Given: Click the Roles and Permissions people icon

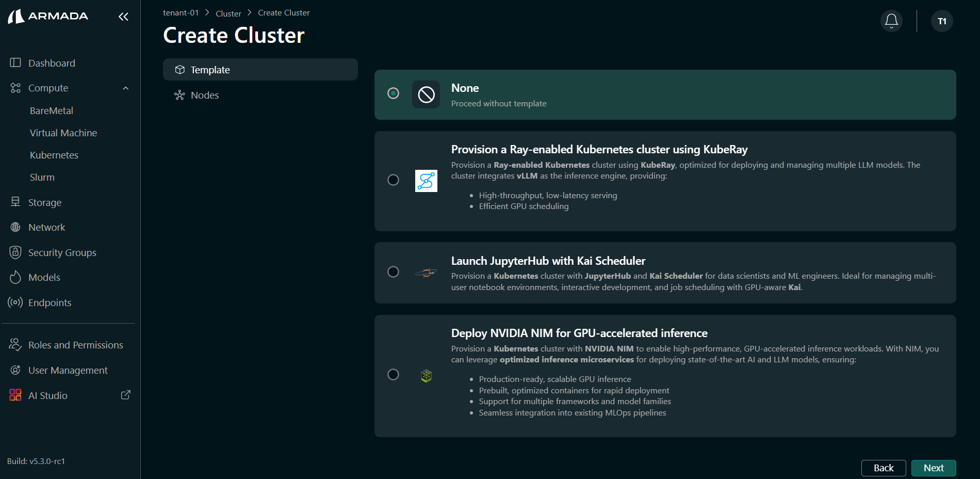Looking at the screenshot, I should click(x=15, y=344).
